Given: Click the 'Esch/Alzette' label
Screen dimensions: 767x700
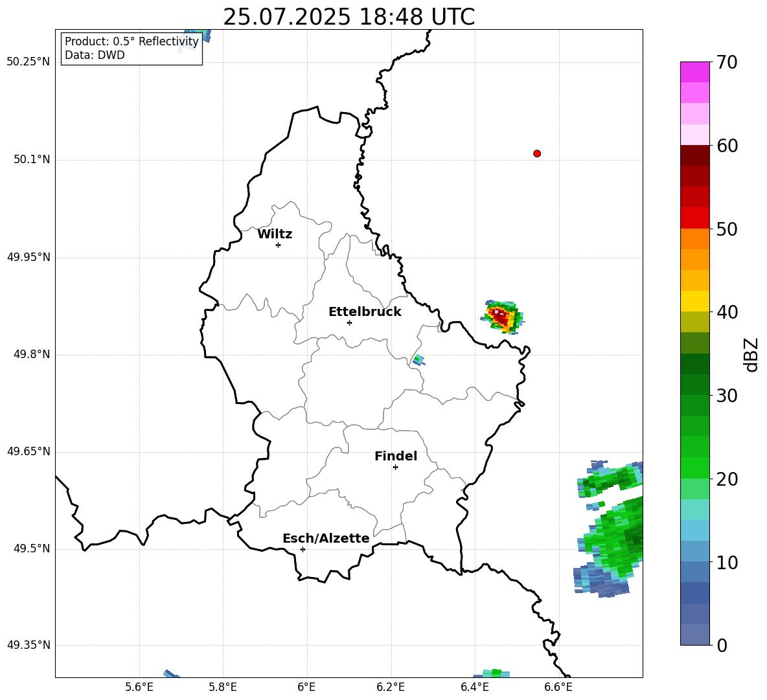Looking at the screenshot, I should 326,538.
